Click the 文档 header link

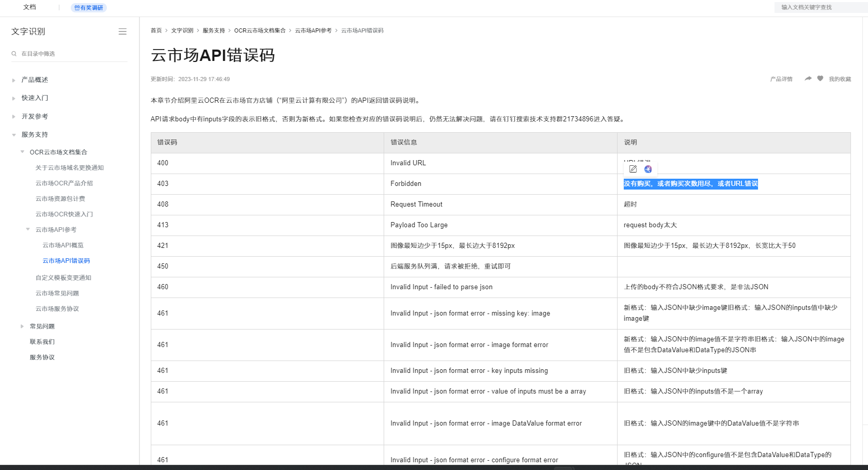29,7
